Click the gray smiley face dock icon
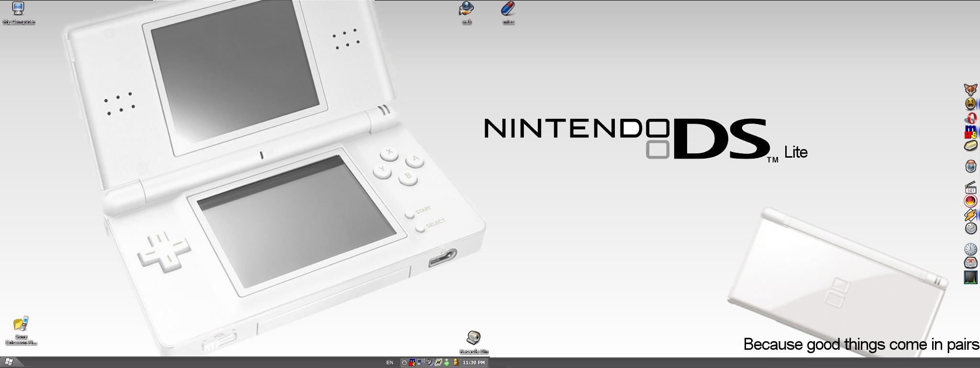This screenshot has height=368, width=980. [x=970, y=228]
